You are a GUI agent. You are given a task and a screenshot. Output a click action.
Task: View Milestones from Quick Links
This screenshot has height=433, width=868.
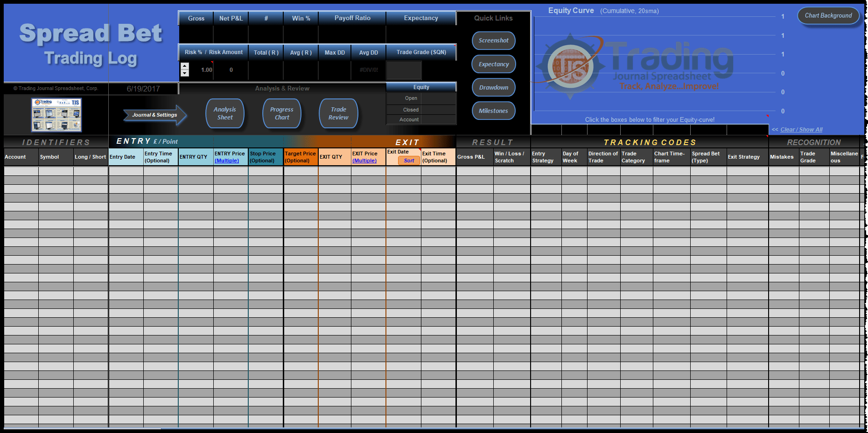pos(493,111)
